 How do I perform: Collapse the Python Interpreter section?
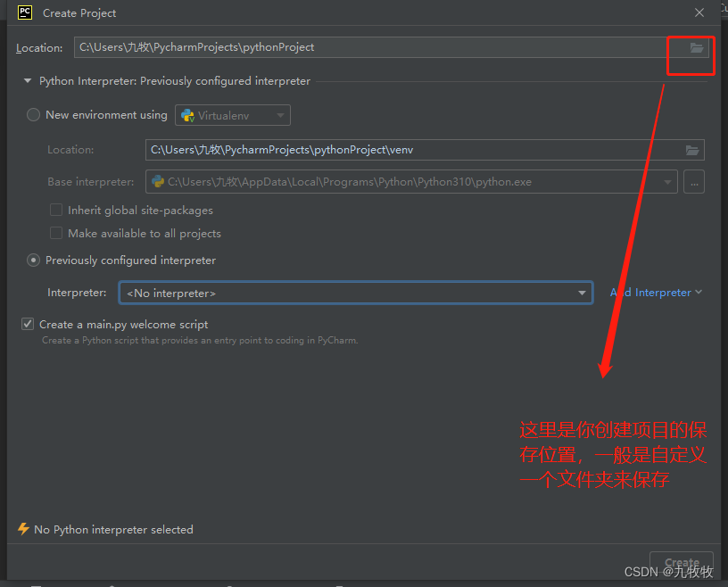(28, 81)
